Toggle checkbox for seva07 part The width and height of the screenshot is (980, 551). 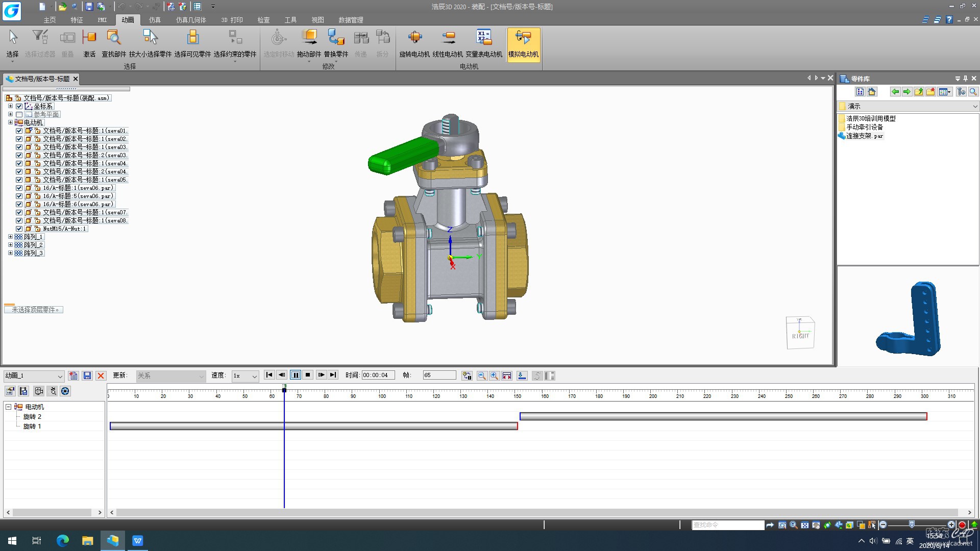pos(19,212)
